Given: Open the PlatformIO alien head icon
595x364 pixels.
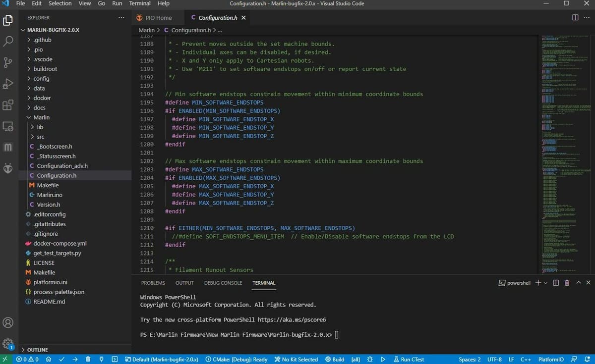Looking at the screenshot, I should tap(8, 169).
